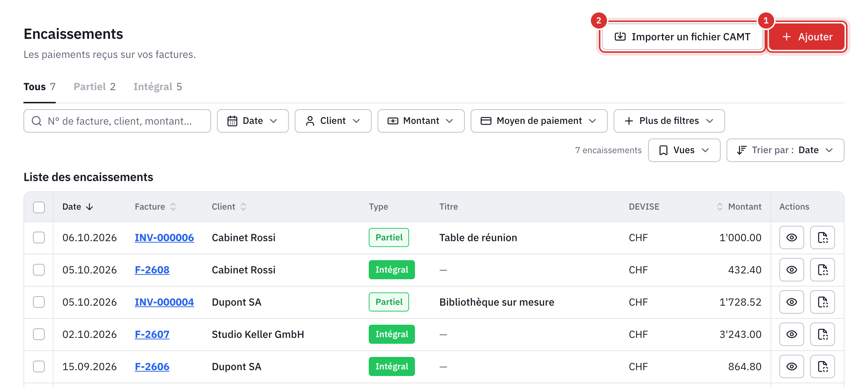Open document icon for F-2606 row
Screen dimensions: 868x387
(x=823, y=366)
